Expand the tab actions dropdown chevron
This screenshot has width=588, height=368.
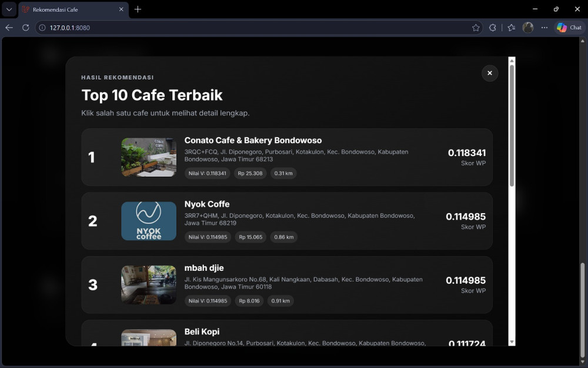pyautogui.click(x=9, y=9)
